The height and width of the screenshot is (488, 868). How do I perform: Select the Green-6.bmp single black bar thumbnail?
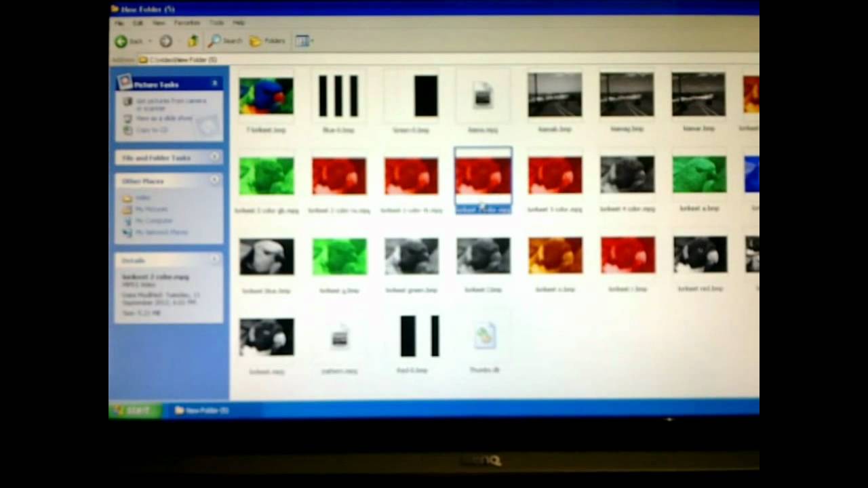(x=412, y=96)
